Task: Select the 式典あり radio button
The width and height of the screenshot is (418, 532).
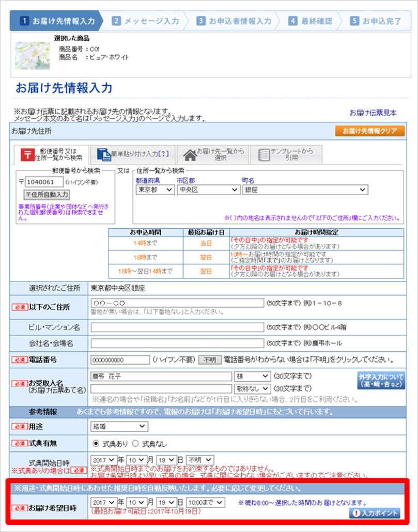Action: click(x=95, y=443)
